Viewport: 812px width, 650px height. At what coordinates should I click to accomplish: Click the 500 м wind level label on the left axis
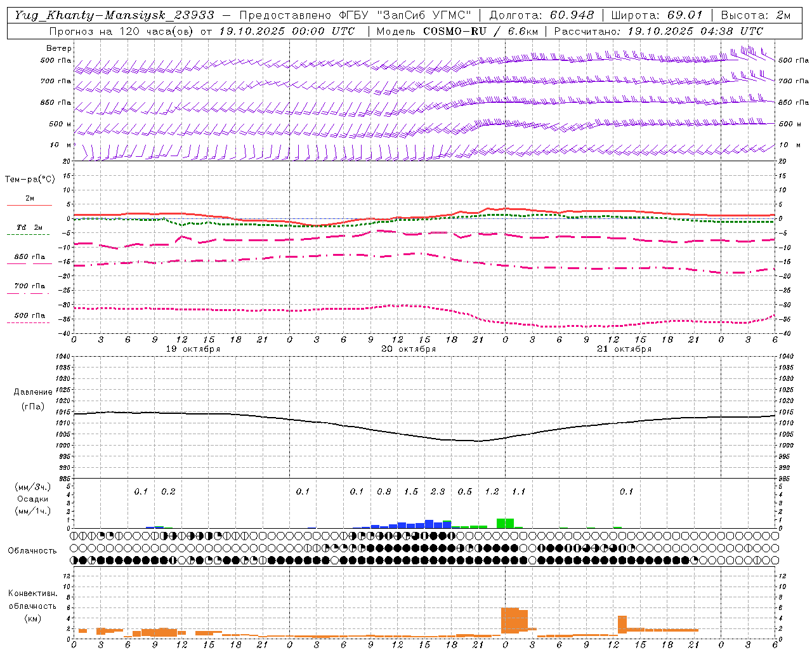click(x=60, y=124)
